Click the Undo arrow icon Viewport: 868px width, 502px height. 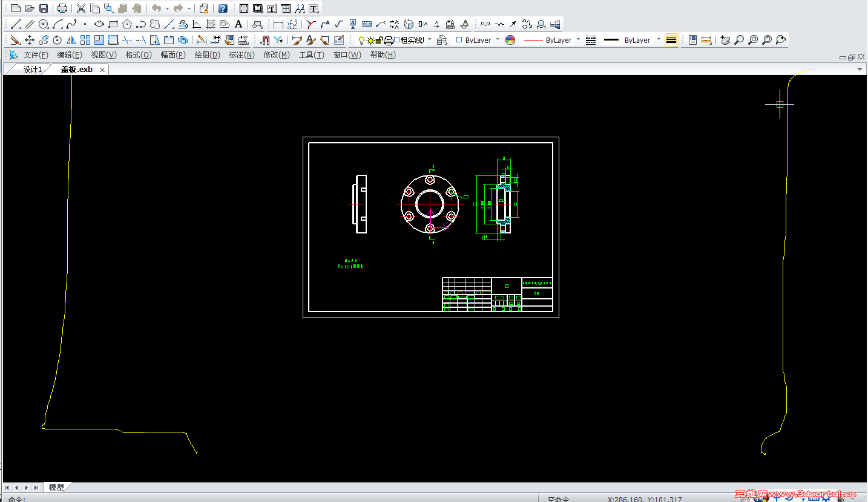(x=156, y=8)
